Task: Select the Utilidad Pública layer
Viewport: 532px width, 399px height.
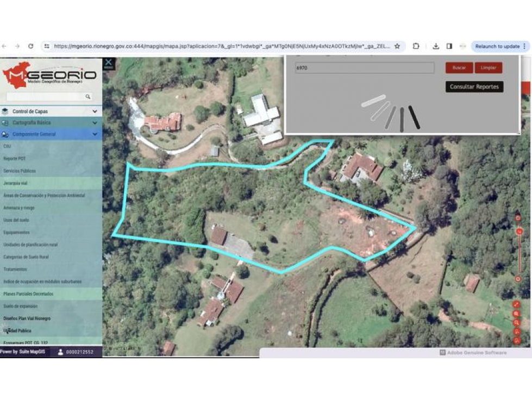Action: tap(17, 331)
